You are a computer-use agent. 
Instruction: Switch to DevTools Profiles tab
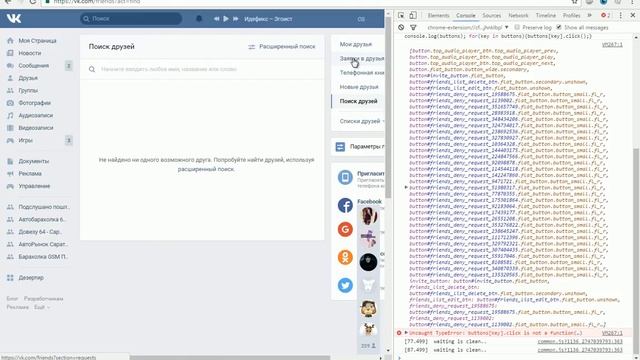pyautogui.click(x=571, y=16)
